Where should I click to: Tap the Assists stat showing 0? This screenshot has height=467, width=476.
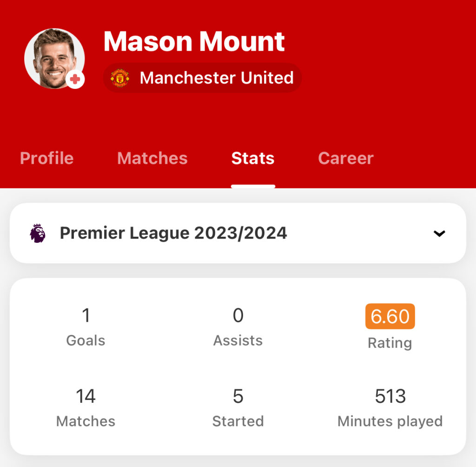pos(238,327)
